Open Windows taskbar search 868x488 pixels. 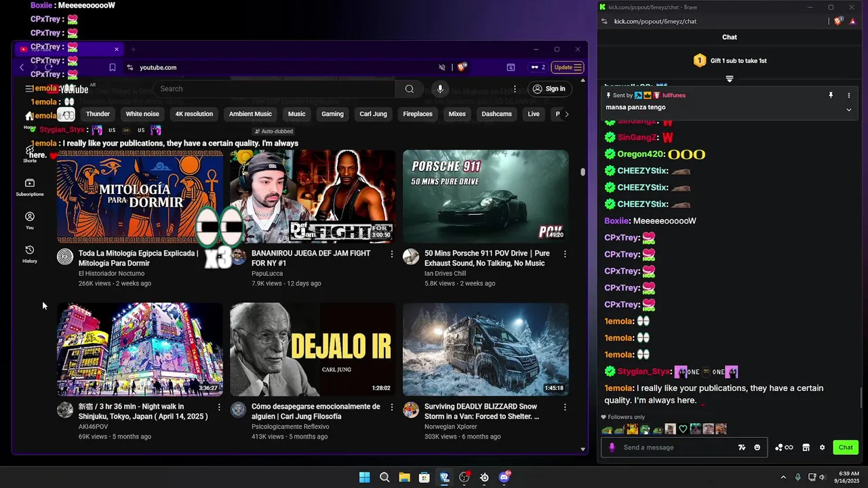coord(384,477)
